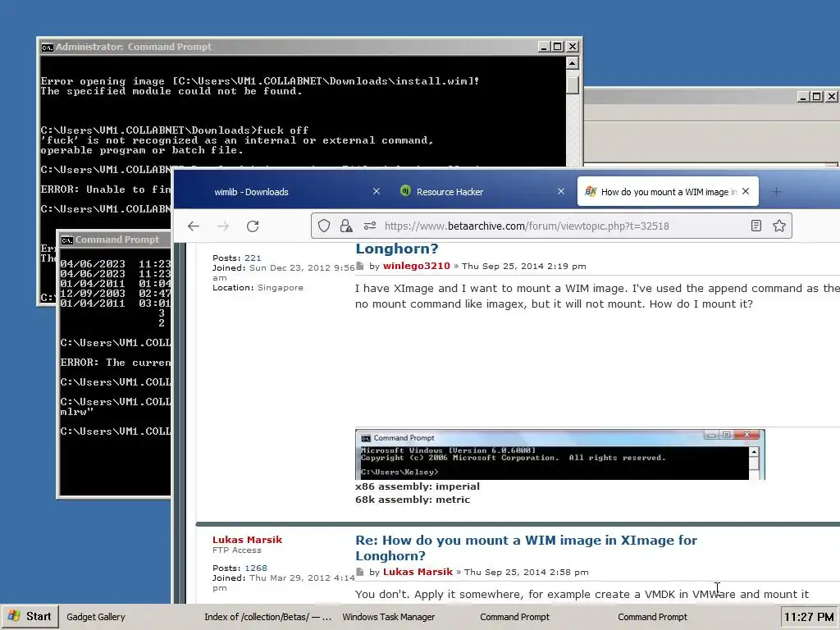Image resolution: width=840 pixels, height=630 pixels.
Task: Open the Lukas Marsik sidebar profile name
Action: tap(247, 540)
